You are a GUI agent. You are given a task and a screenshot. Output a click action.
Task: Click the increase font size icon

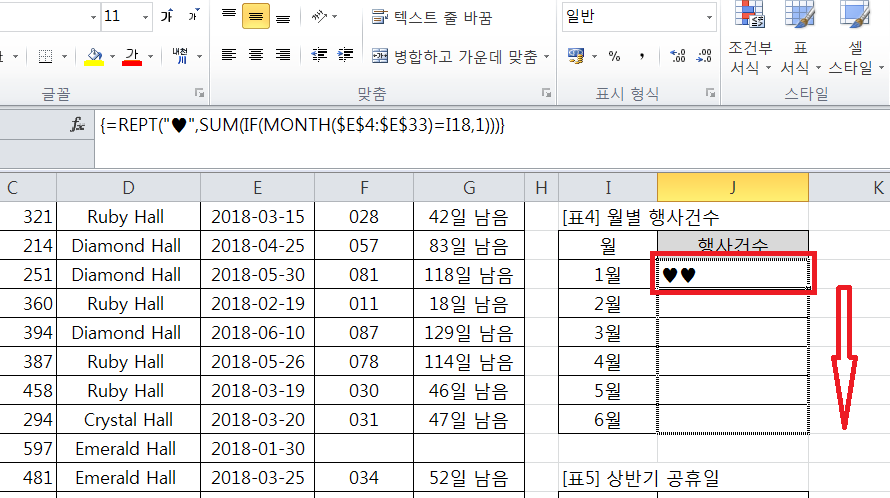point(166,17)
